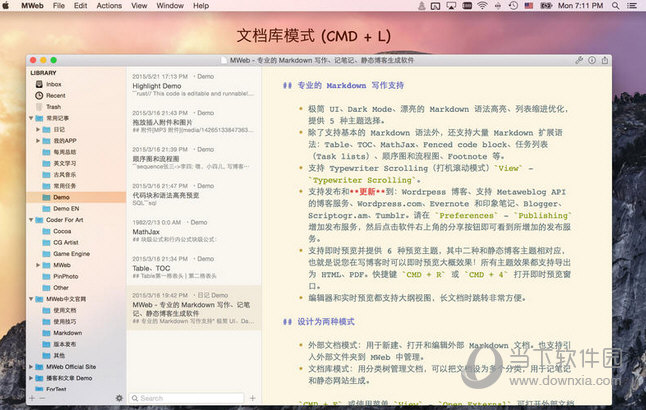646x410 pixels.
Task: Click the US flag input source icon
Action: 529,6
